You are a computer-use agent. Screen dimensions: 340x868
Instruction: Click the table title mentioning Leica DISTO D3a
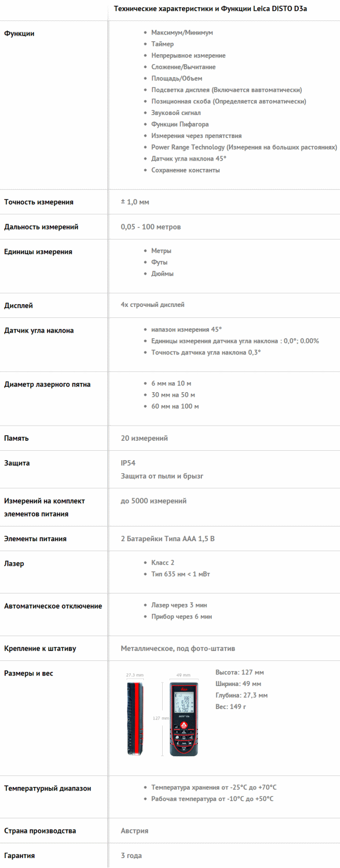[x=214, y=9]
